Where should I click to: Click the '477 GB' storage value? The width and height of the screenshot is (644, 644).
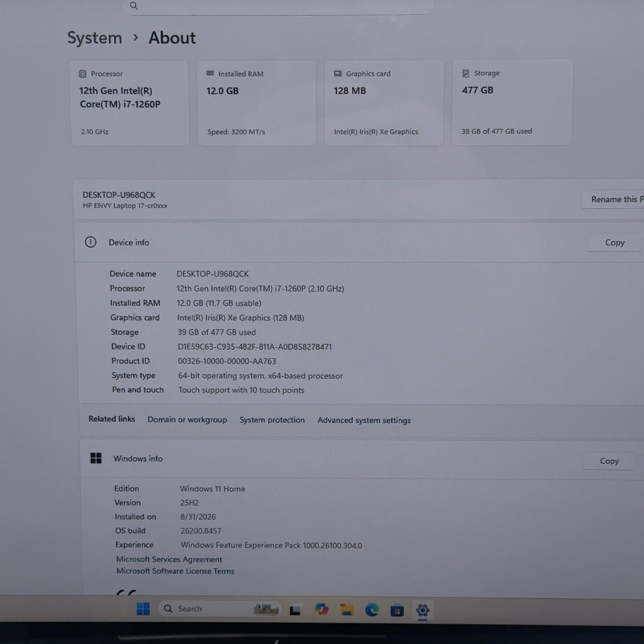(x=477, y=90)
